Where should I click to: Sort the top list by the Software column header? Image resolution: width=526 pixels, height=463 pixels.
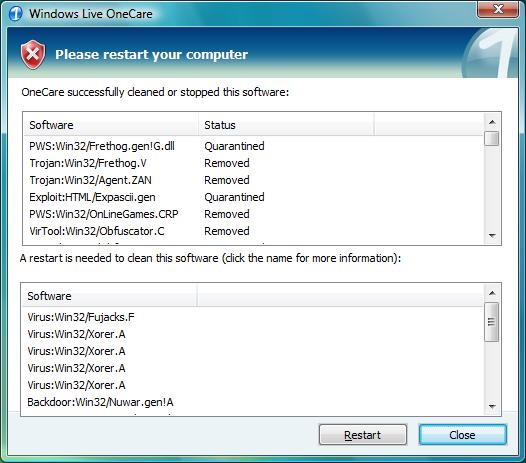111,125
